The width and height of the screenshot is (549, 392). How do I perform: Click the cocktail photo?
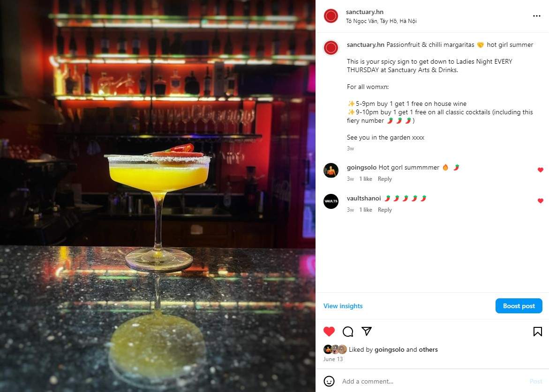pos(158,196)
